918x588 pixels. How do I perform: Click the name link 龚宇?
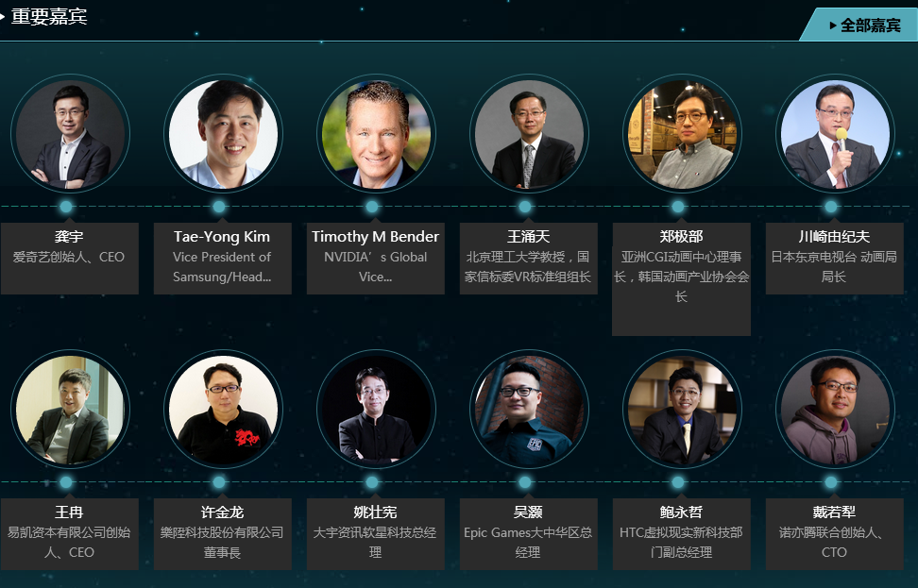(69, 237)
